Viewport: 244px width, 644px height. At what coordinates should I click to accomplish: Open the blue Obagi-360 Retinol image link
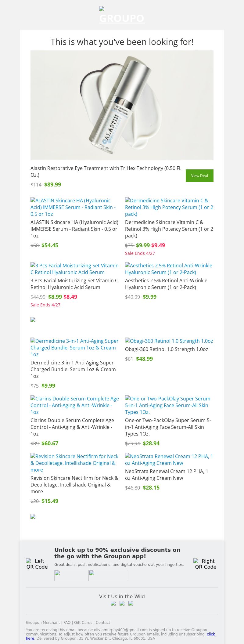coord(169,341)
